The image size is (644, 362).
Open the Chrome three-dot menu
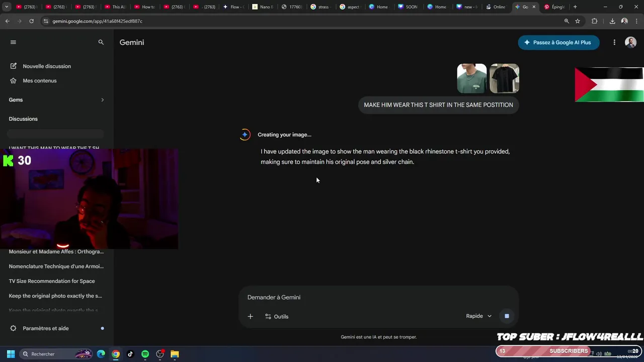click(636, 21)
